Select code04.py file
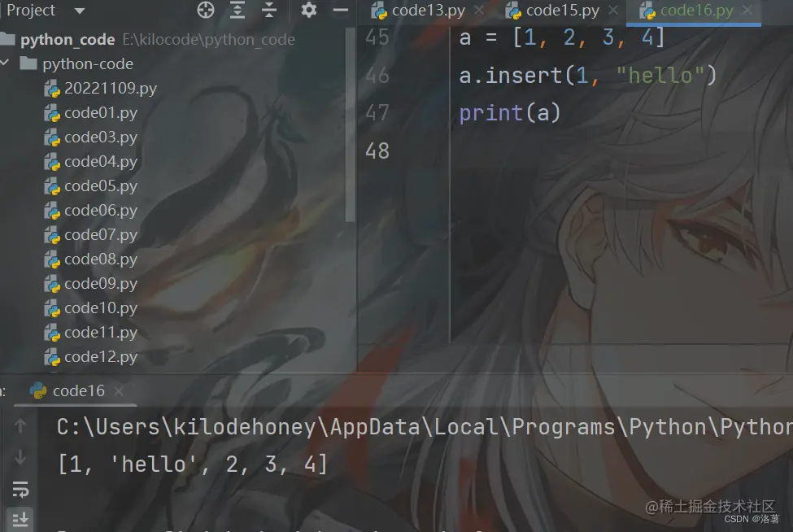The height and width of the screenshot is (532, 793). tap(101, 161)
